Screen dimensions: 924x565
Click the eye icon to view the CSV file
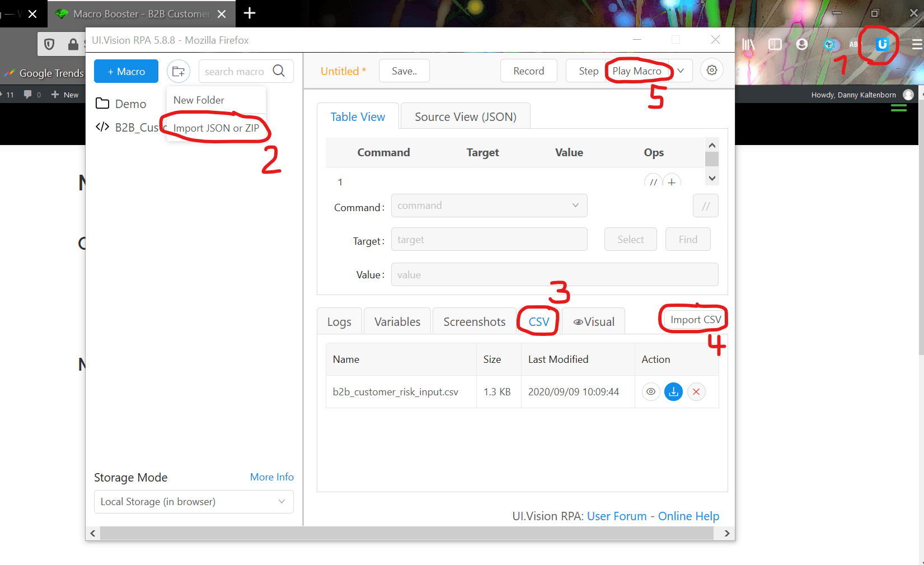(650, 392)
